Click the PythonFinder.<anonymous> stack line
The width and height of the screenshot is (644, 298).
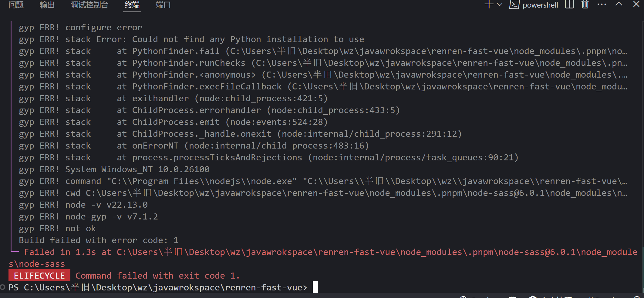(x=323, y=75)
